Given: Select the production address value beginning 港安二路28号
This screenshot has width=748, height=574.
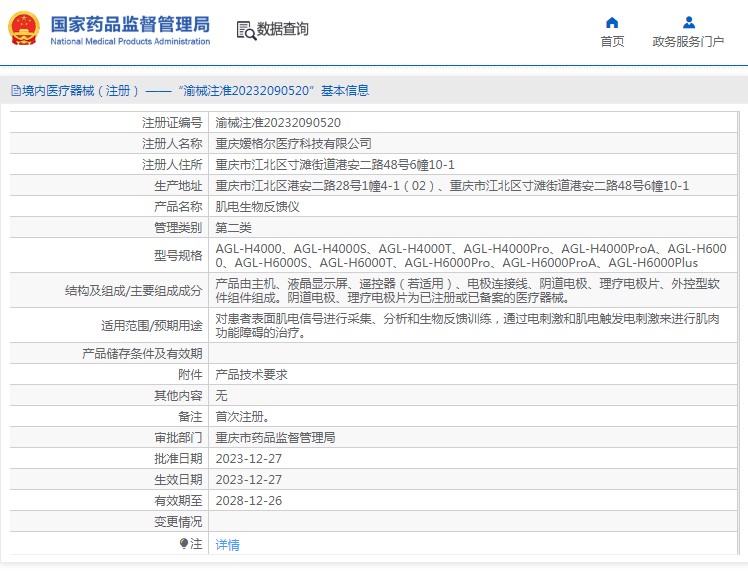Looking at the screenshot, I should point(452,186).
